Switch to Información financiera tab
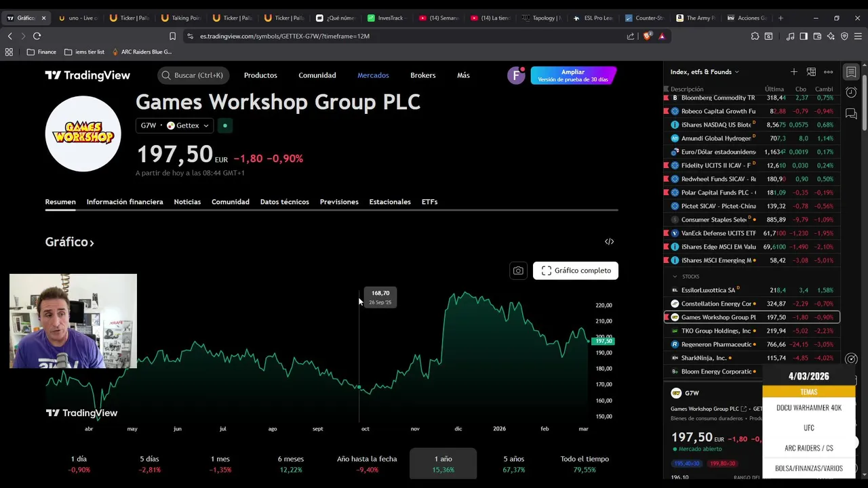 coord(125,202)
